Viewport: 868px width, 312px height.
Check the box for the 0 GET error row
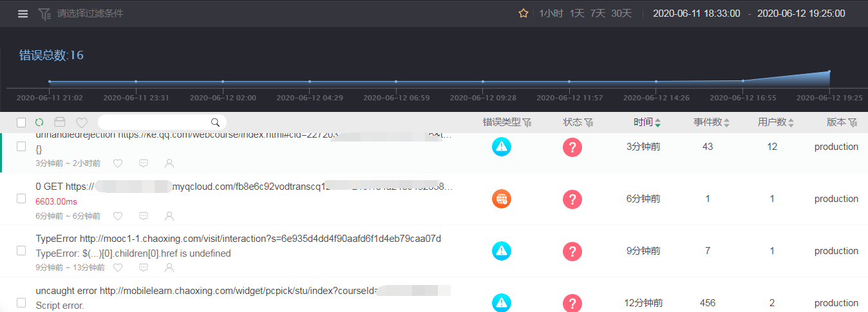click(21, 199)
